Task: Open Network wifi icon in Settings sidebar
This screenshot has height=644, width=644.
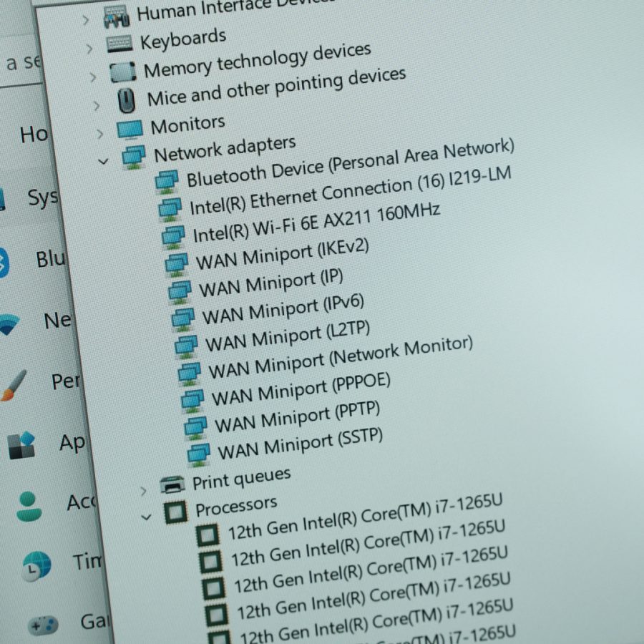Action: (x=8, y=323)
